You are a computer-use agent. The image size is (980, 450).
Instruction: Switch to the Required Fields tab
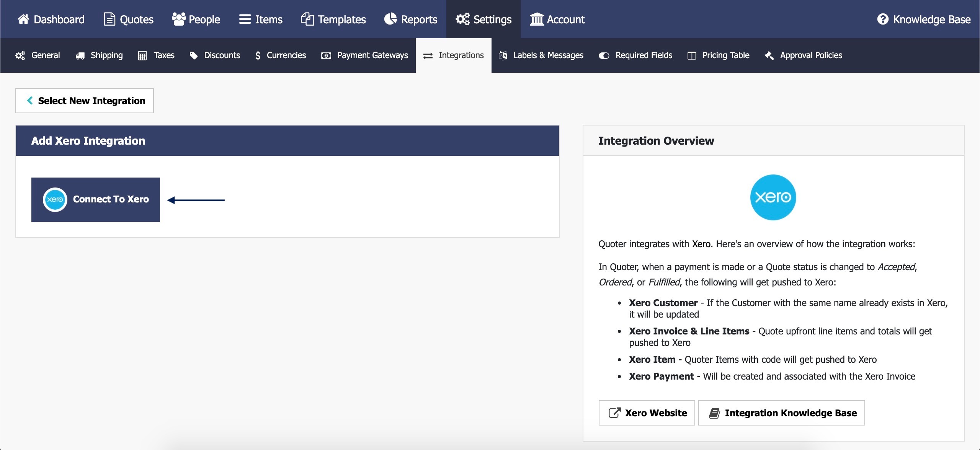tap(635, 55)
